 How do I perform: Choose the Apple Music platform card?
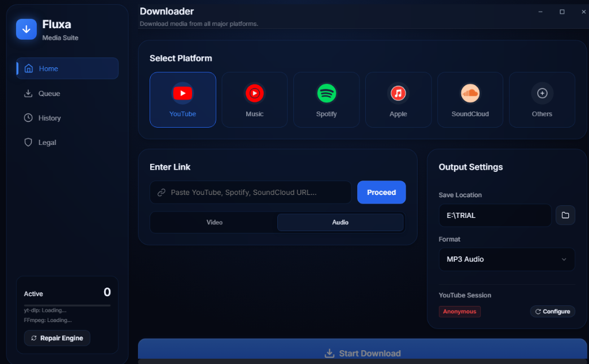coord(398,99)
